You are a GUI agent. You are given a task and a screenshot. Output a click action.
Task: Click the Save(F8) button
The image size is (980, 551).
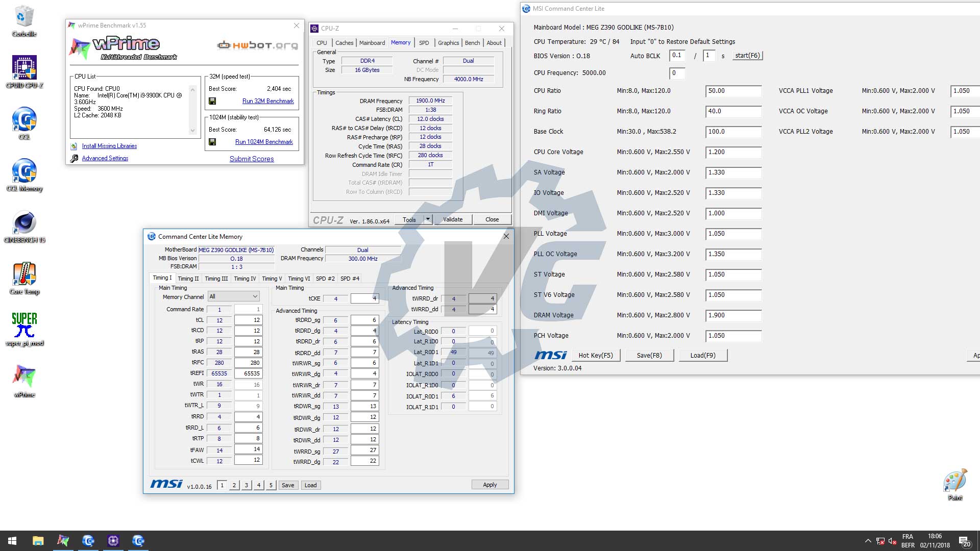[x=649, y=356]
